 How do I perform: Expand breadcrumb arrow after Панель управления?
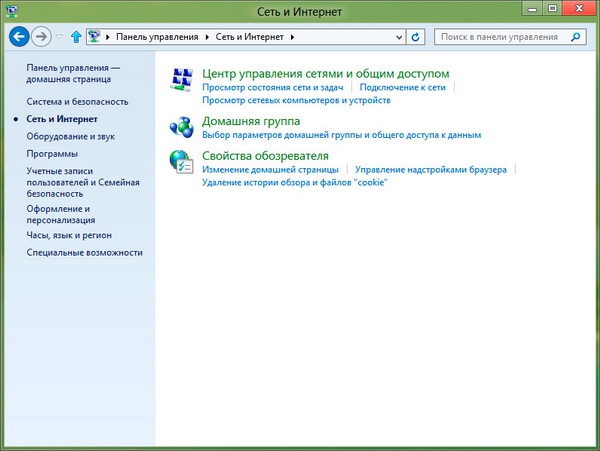point(209,37)
